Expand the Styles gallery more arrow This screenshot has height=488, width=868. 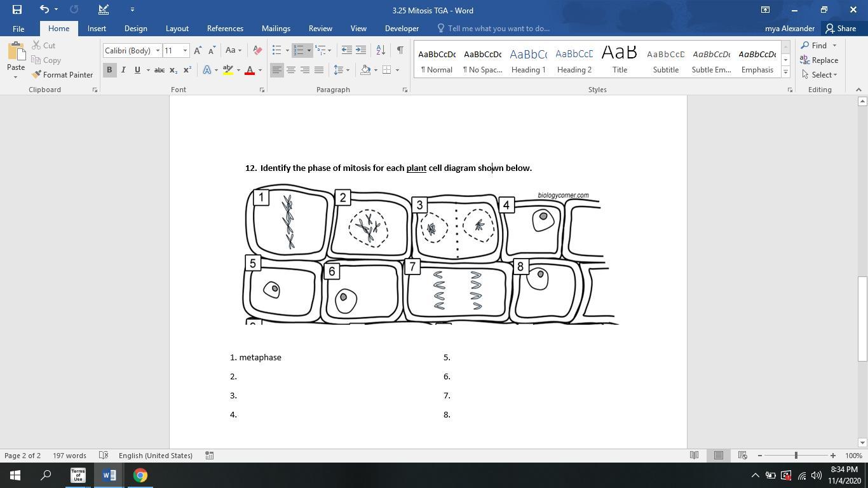pyautogui.click(x=785, y=72)
